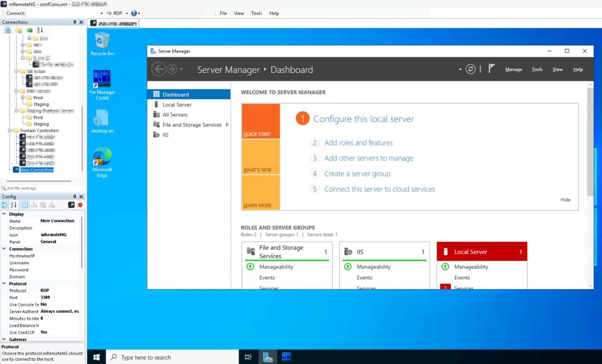The width and height of the screenshot is (602, 364).
Task: Collapse the Gateway section in Config
Action: click(4, 339)
